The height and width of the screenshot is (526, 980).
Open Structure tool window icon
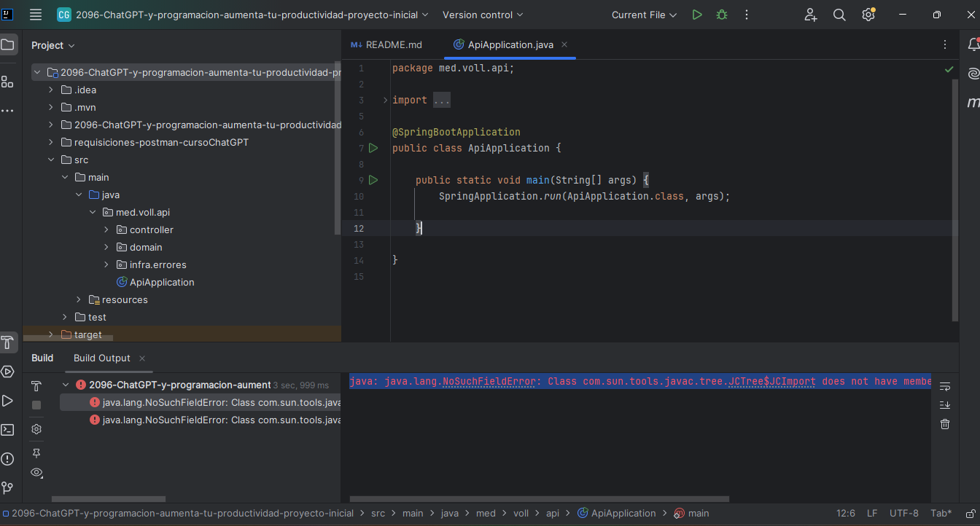pos(7,82)
